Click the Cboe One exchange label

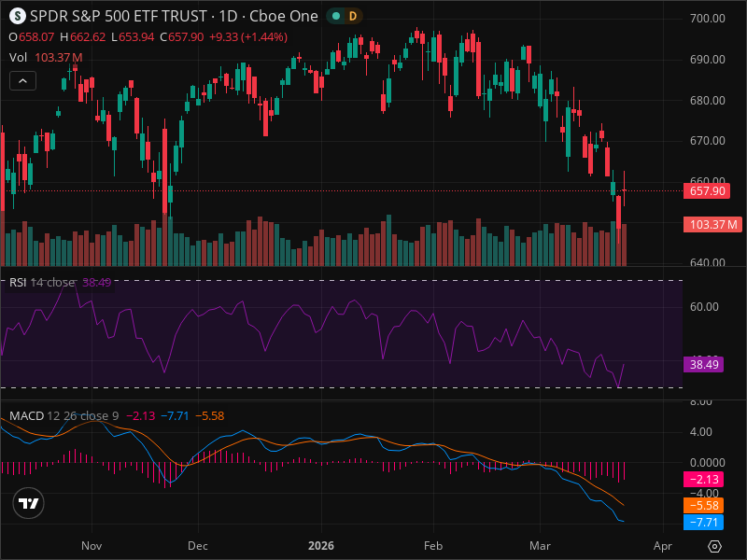[x=284, y=16]
